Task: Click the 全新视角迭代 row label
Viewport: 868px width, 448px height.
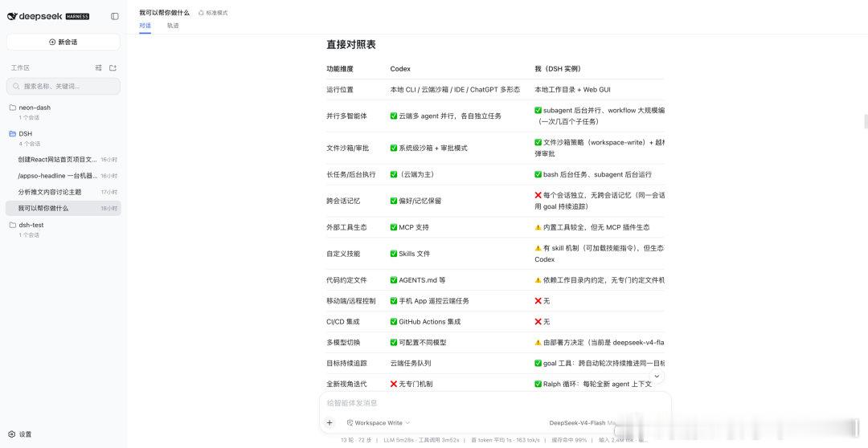Action: tap(346, 384)
